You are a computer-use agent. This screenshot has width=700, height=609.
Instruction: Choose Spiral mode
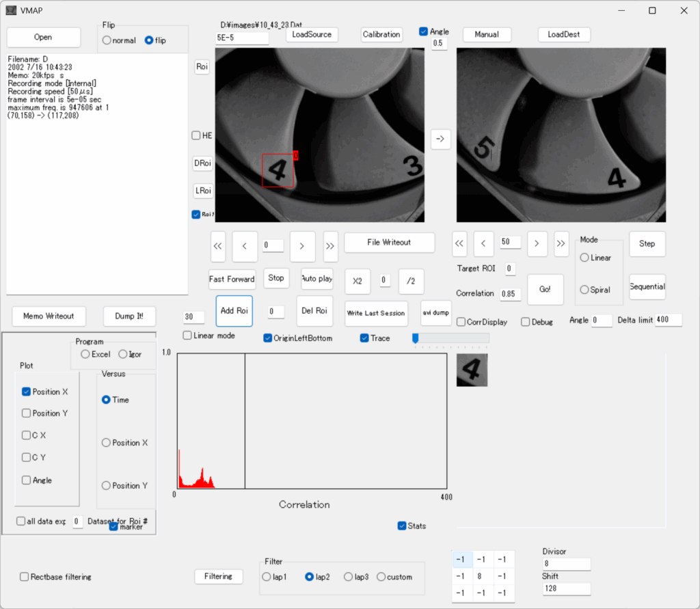tap(584, 290)
